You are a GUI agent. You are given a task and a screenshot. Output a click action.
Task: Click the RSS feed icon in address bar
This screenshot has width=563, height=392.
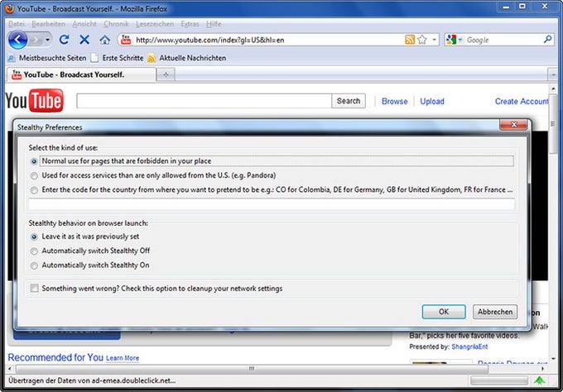pyautogui.click(x=410, y=40)
